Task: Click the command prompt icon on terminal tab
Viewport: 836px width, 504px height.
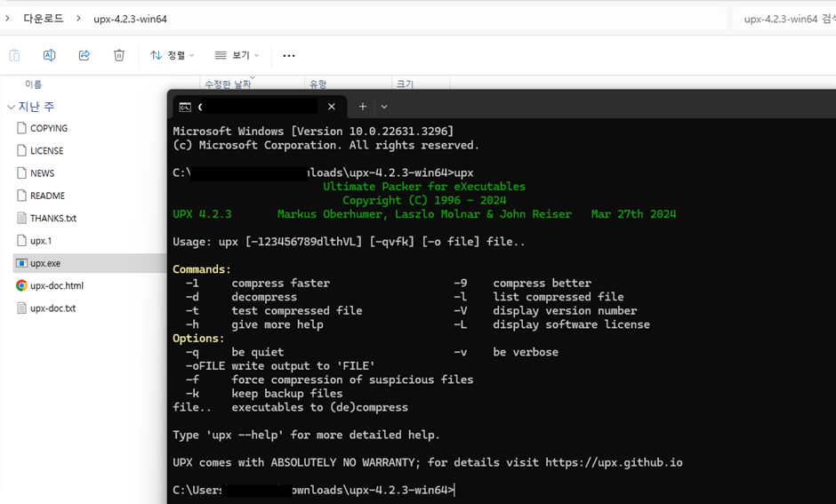Action: [185, 107]
